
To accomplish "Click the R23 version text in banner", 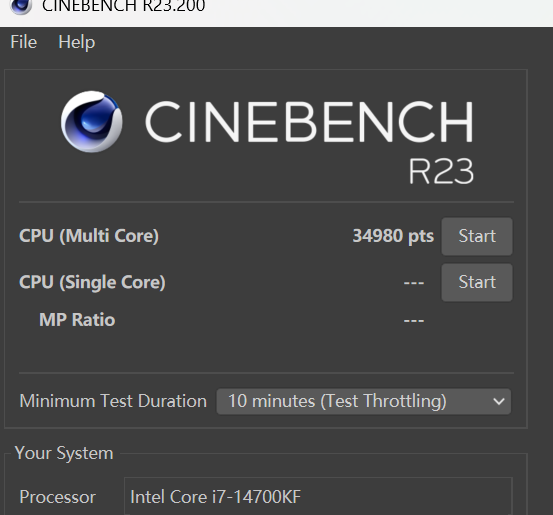I will click(441, 171).
